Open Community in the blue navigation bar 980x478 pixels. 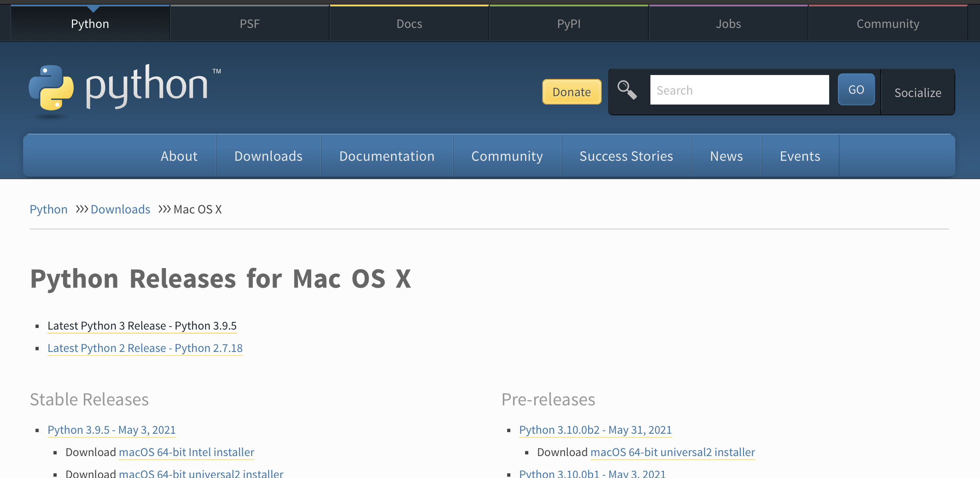pyautogui.click(x=507, y=156)
